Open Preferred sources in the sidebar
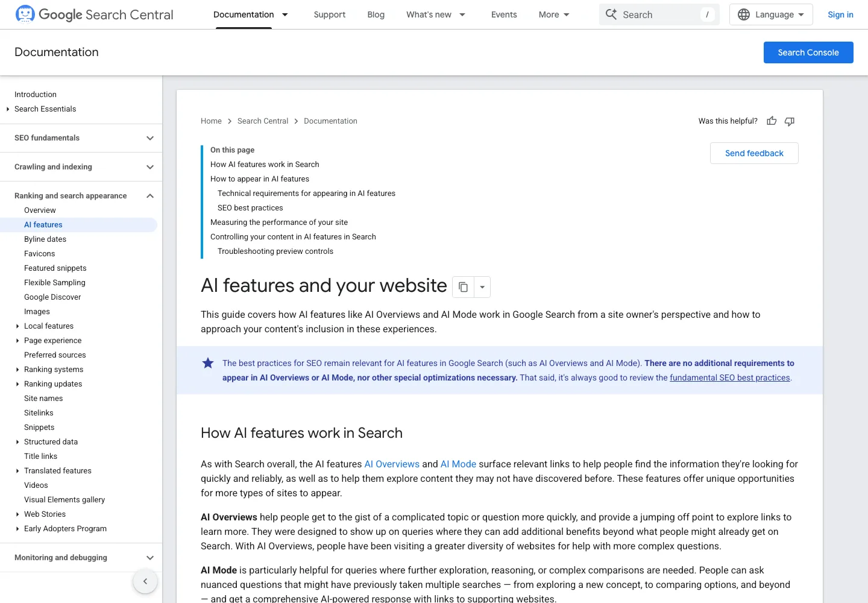This screenshot has height=603, width=868. click(x=55, y=355)
